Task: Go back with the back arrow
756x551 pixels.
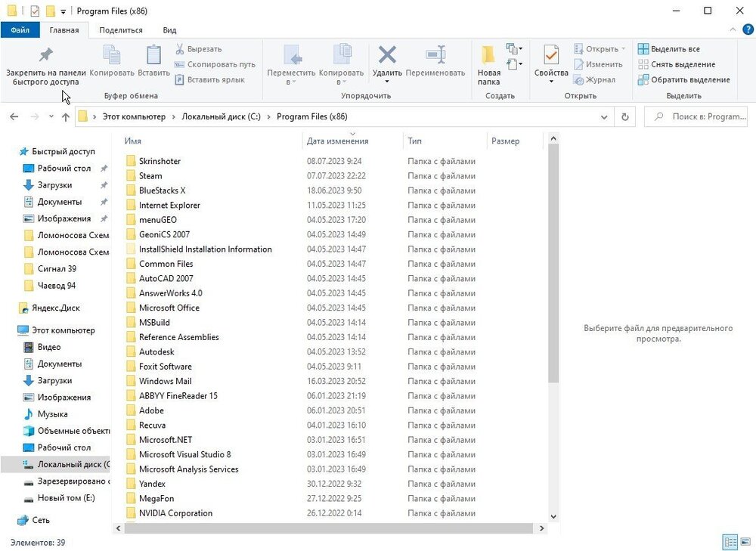Action: (x=14, y=116)
